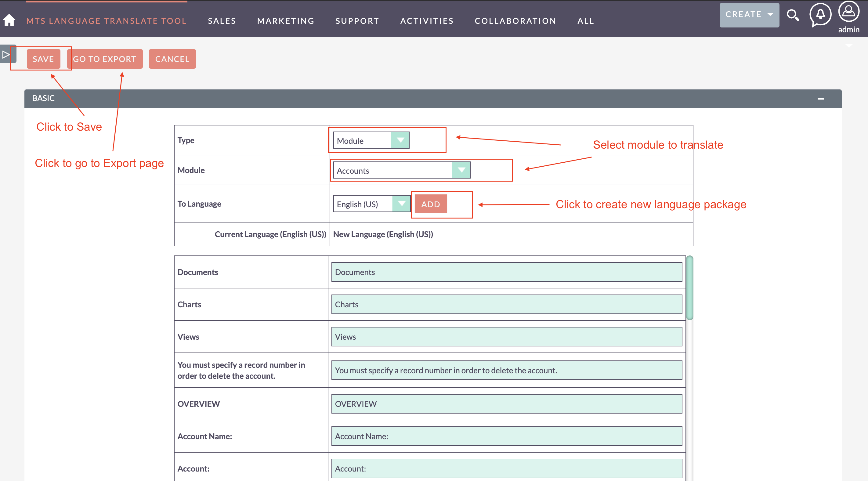The image size is (868, 481).
Task: Click the Type row label
Action: click(186, 140)
